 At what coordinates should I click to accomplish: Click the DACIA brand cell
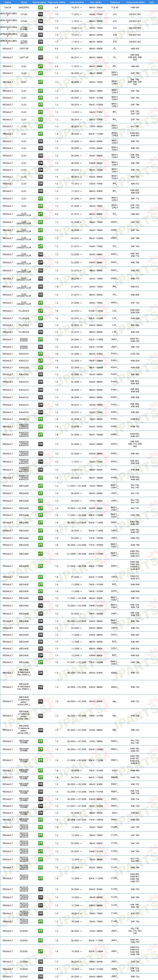coord(8,7)
